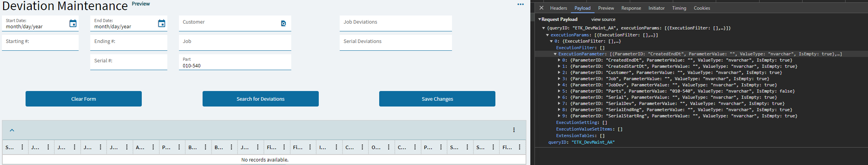868x165 pixels.
Task: Close the DevTools request details panel
Action: point(541,8)
